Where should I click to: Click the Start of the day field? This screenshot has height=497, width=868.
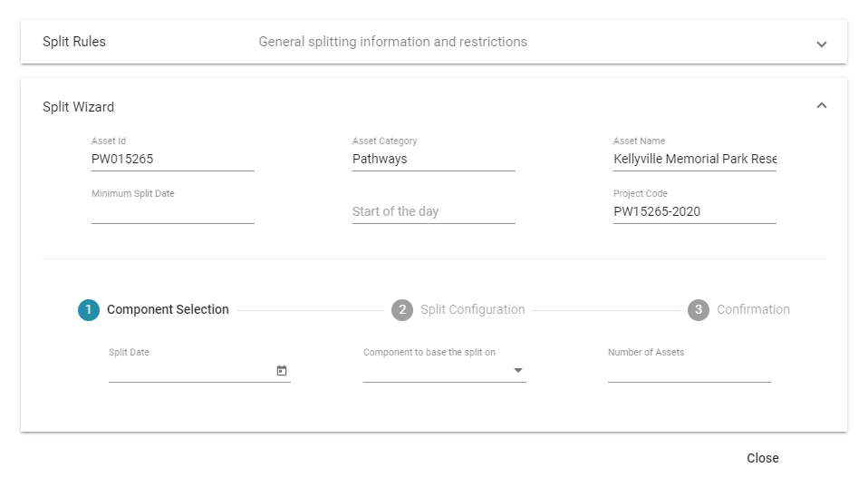(x=434, y=211)
